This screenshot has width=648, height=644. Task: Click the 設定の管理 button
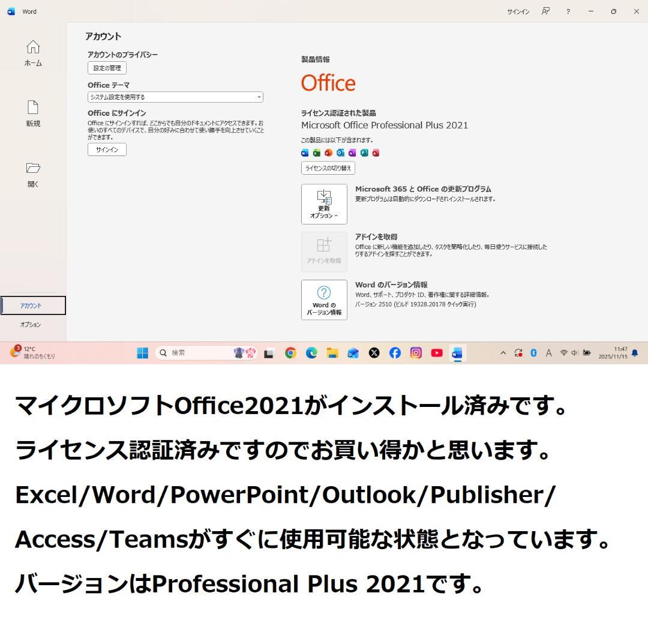107,68
